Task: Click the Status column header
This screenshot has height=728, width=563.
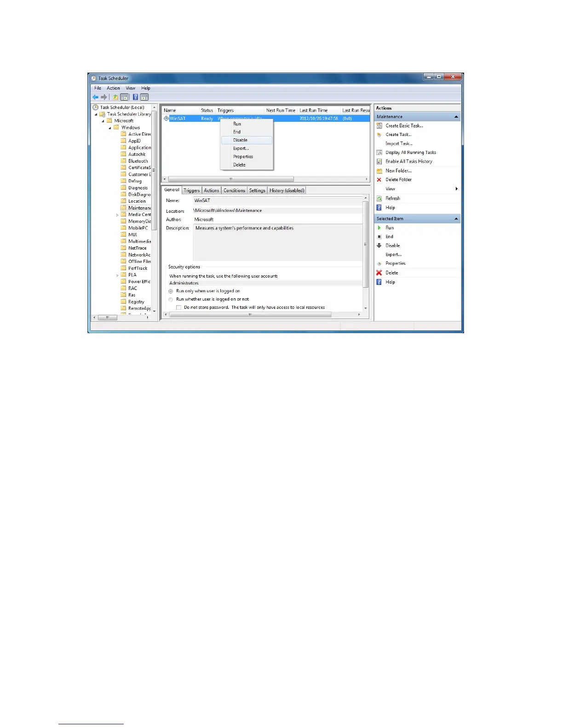Action: [207, 110]
